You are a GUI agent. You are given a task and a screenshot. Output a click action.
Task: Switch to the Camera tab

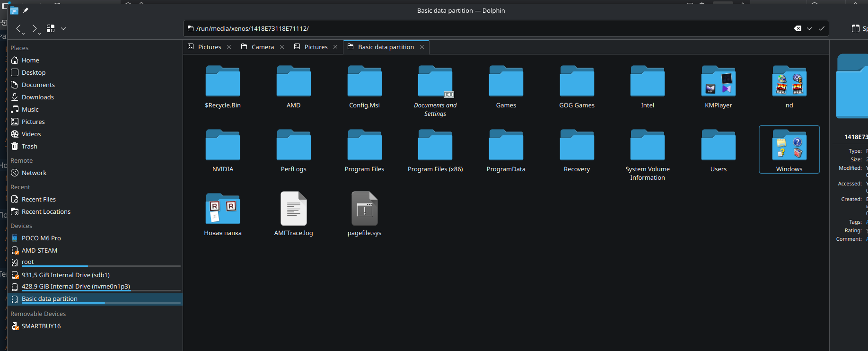(263, 47)
